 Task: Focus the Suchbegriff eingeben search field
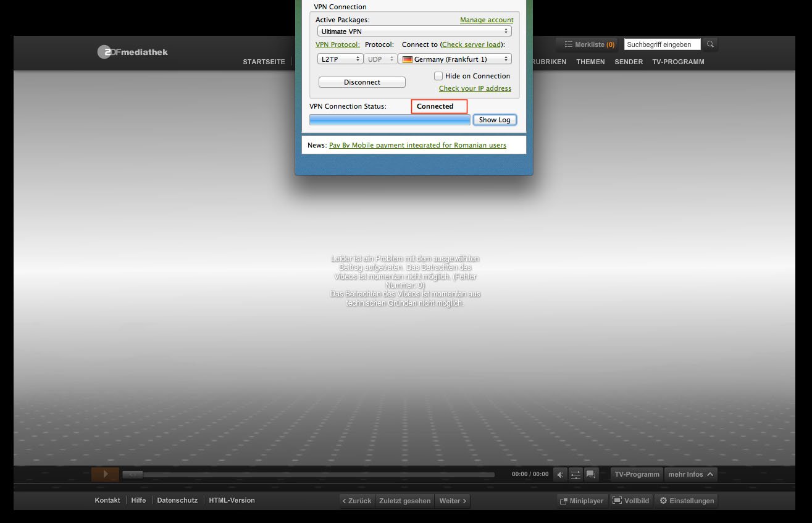tap(663, 44)
